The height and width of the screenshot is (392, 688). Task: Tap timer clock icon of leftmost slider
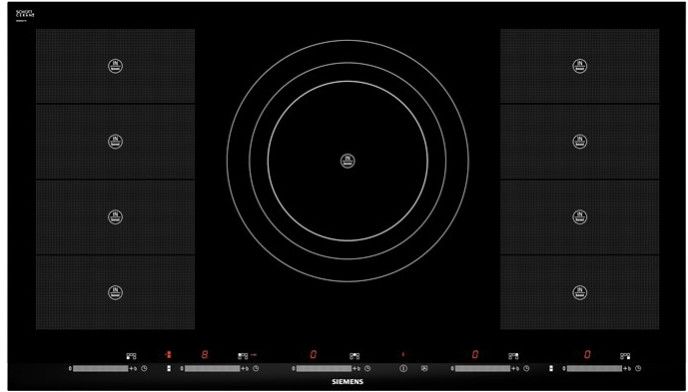point(144,369)
